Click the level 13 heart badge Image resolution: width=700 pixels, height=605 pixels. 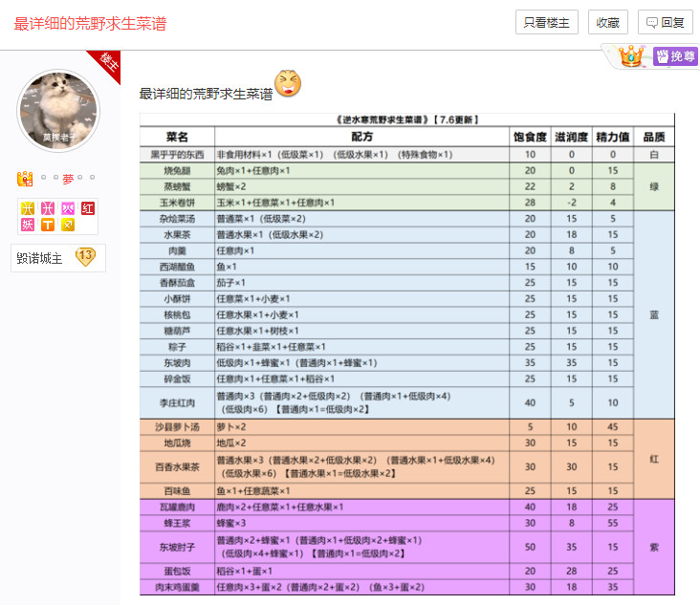pos(85,257)
